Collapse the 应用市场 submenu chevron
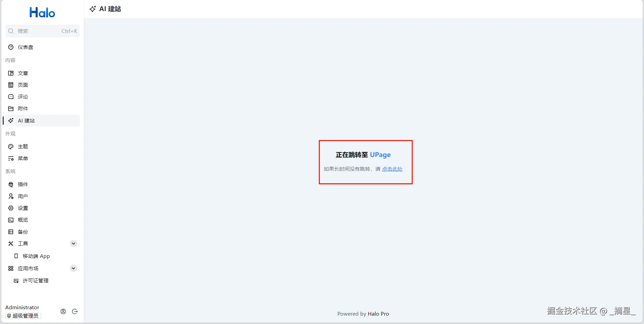 73,268
